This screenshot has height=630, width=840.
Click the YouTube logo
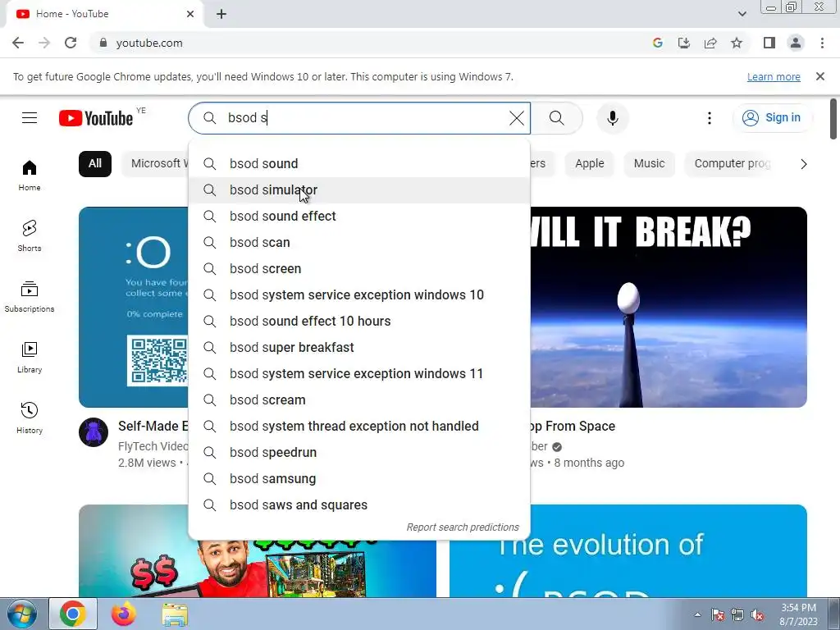coord(96,118)
